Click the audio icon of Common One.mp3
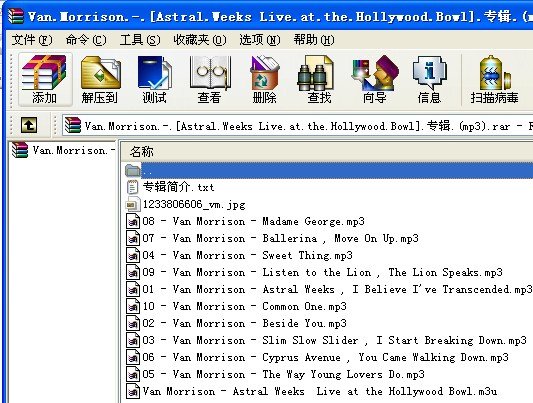This screenshot has width=533, height=403. point(133,306)
